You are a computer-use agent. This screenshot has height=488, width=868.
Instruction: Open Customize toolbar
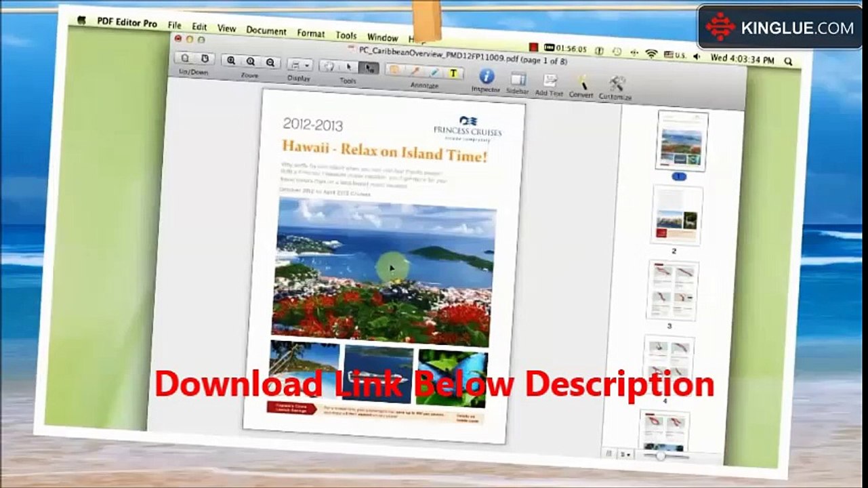(x=615, y=88)
